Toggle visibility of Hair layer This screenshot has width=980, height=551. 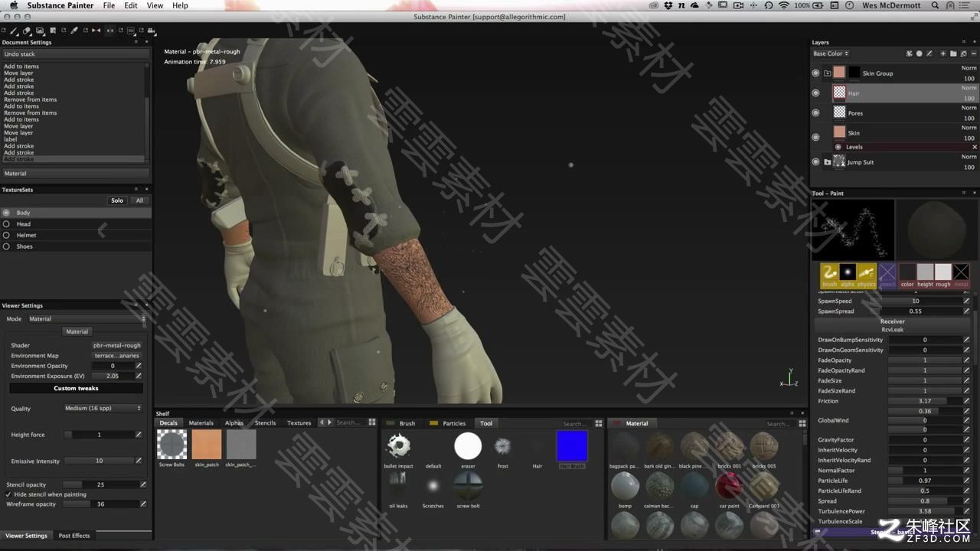pos(815,93)
